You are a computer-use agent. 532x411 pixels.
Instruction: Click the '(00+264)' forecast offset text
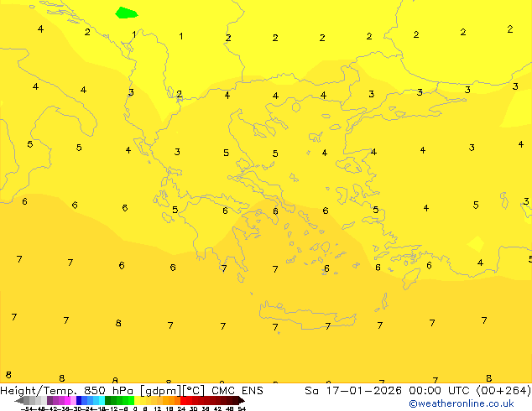pos(503,391)
